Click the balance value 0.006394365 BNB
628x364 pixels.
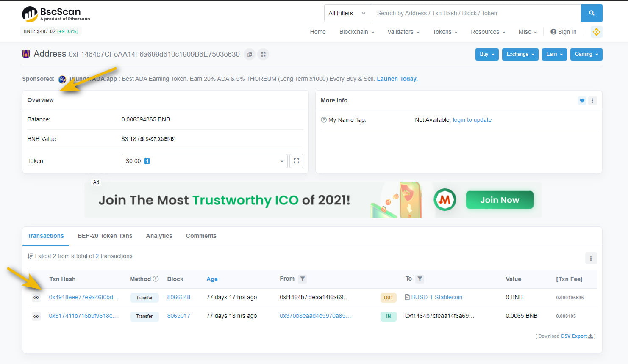click(x=146, y=119)
